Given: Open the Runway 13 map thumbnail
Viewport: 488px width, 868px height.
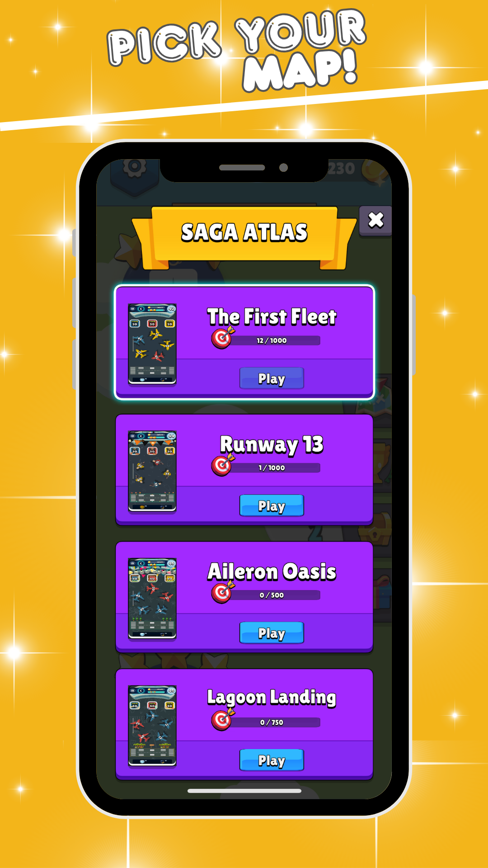Looking at the screenshot, I should coord(152,472).
